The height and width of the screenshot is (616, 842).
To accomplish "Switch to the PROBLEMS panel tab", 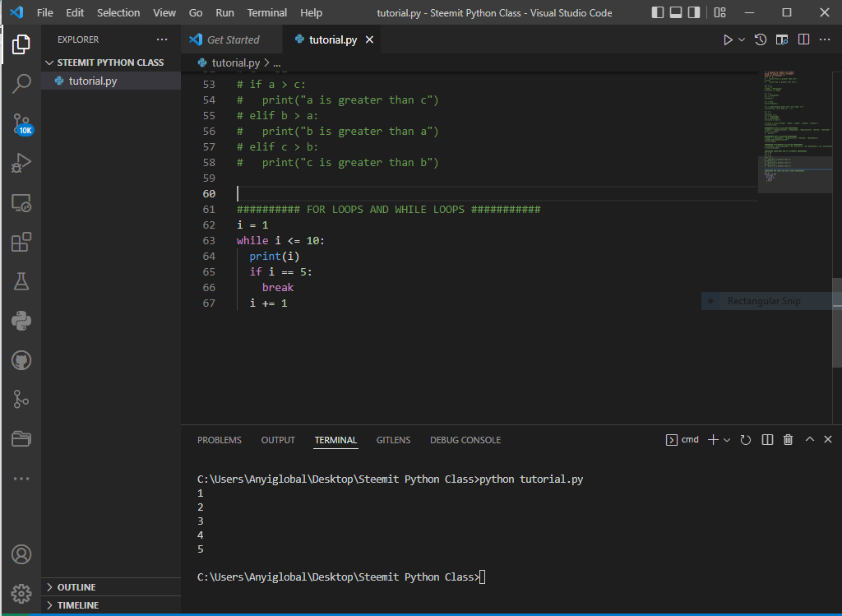I will (220, 440).
